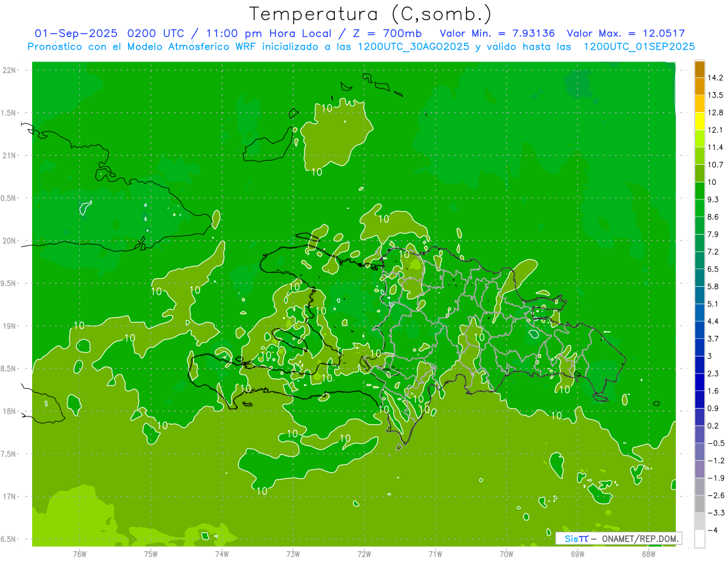Click the '72W' longitude axis label
This screenshot has height=562, width=728.
coord(364,554)
